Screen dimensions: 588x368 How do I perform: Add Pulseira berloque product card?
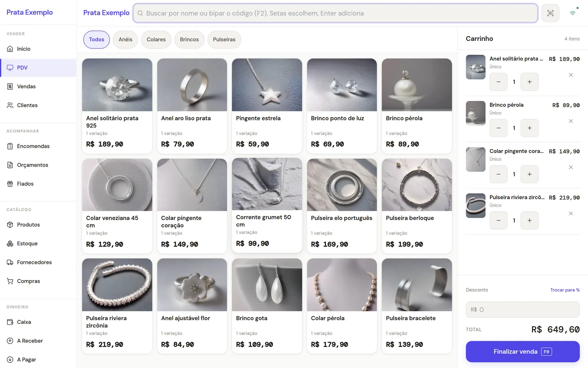[417, 206]
